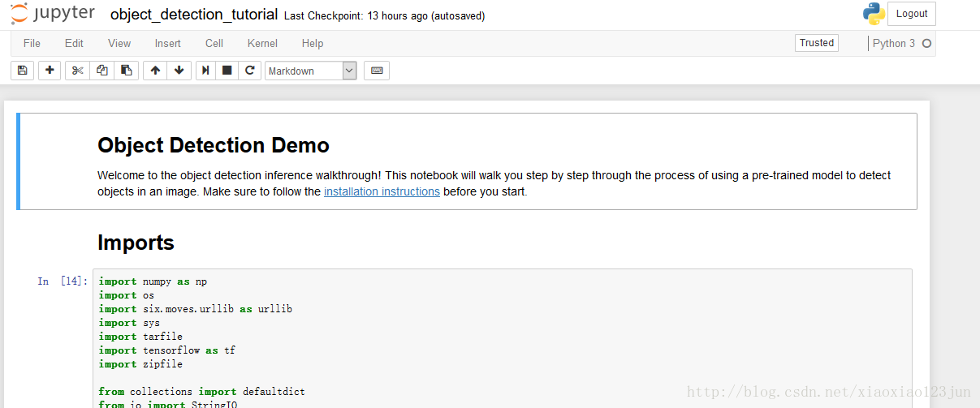Paste cells below icon
Viewport: 980px width, 408px height.
(x=127, y=71)
